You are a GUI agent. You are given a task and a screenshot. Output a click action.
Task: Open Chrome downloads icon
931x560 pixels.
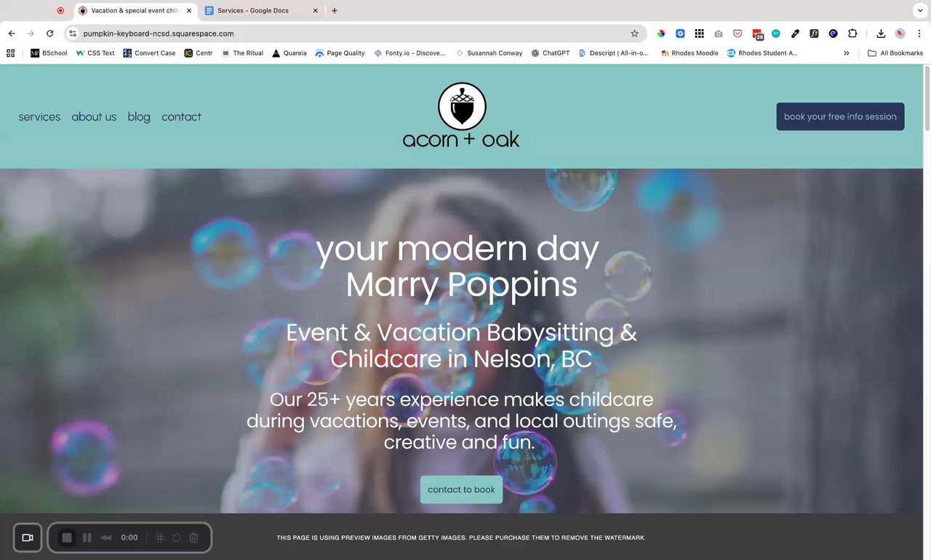(881, 33)
